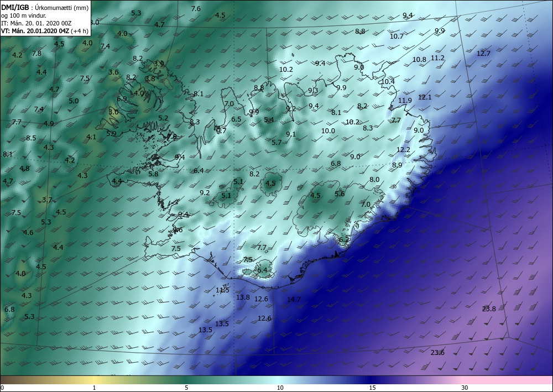Click the 'IT: Mán. 20. 01. 2020 00Z' line
Image resolution: width=553 pixels, height=392 pixels.
coord(36,23)
